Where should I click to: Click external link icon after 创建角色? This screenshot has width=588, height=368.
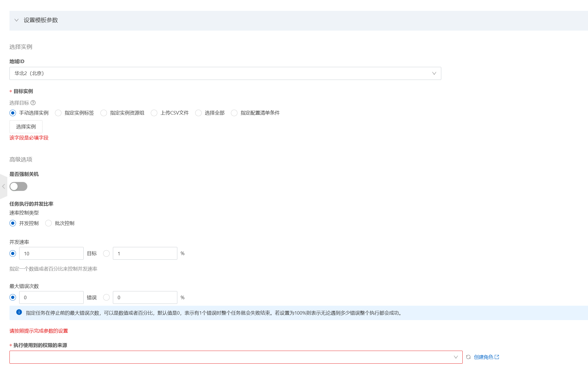coord(497,357)
